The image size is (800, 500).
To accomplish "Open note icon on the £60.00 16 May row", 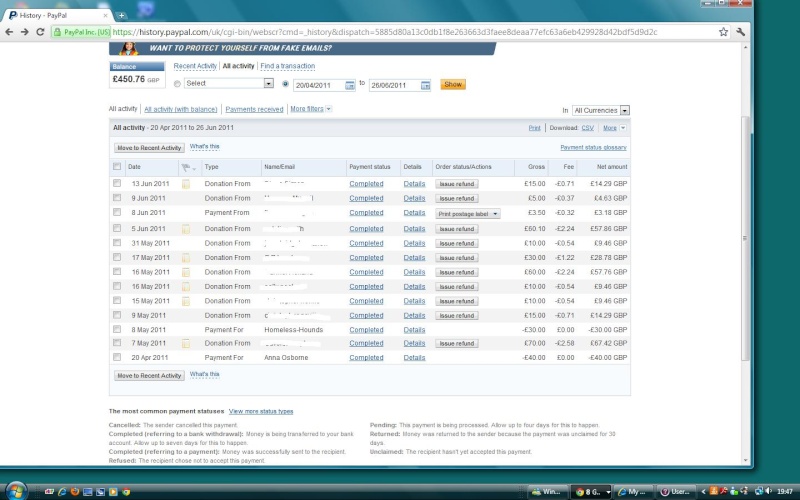I will click(x=186, y=272).
